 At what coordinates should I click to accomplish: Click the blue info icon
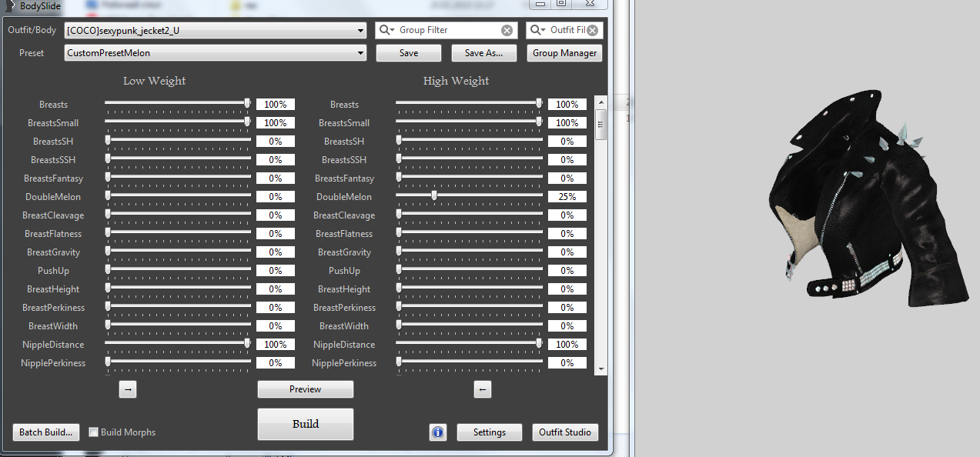438,432
